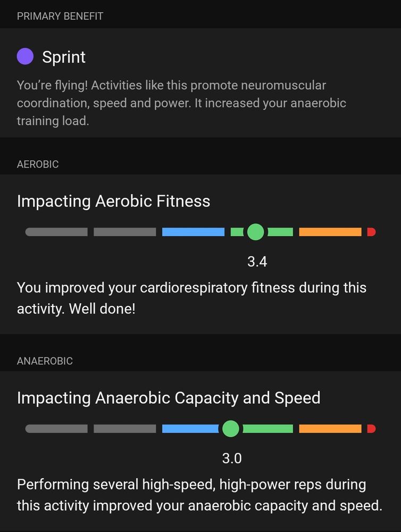Viewport: 401px width, 532px height.
Task: Select the PRIMARY BENEFIT section header
Action: point(60,16)
